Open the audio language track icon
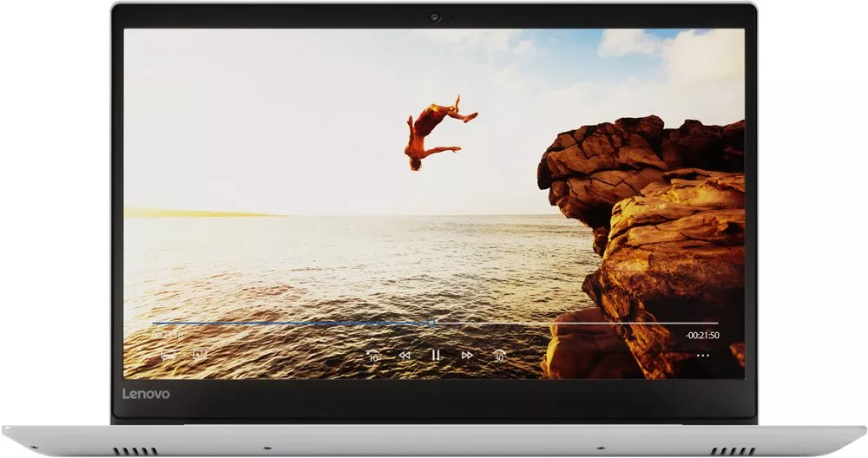 200,354
